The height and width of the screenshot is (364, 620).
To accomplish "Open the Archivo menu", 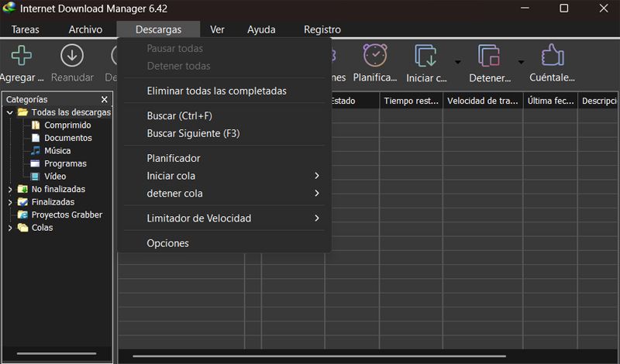I will [85, 29].
